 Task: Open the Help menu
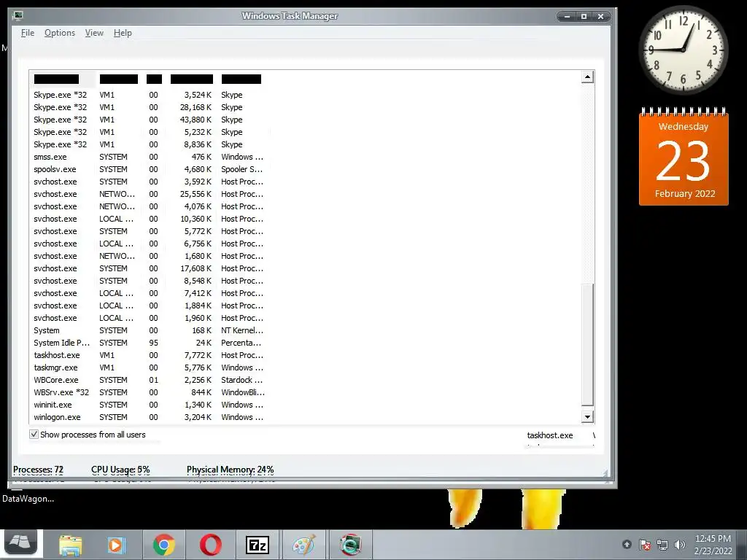click(x=123, y=33)
